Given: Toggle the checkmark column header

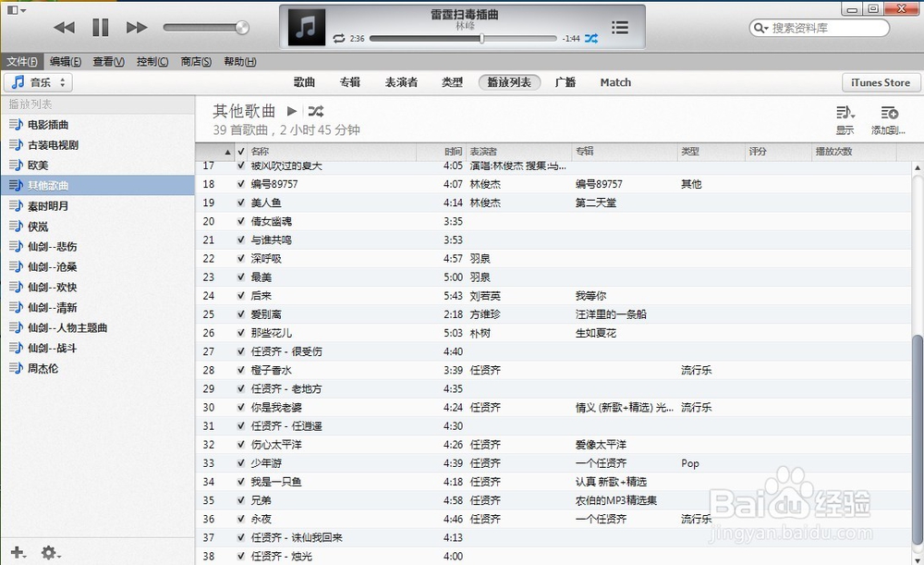Looking at the screenshot, I should [x=240, y=152].
